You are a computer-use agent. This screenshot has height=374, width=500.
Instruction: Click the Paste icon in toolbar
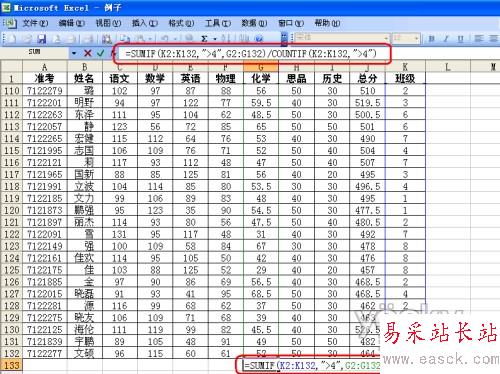click(x=140, y=39)
